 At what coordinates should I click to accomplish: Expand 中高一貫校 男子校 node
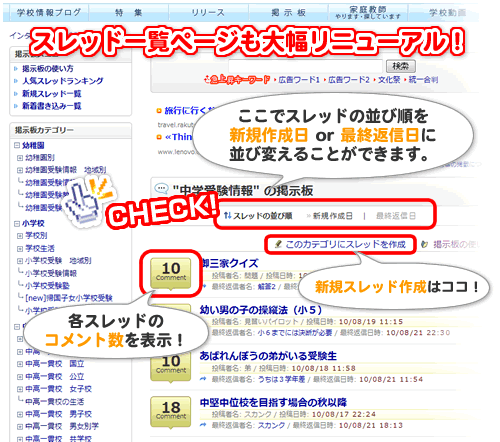[x=20, y=414]
